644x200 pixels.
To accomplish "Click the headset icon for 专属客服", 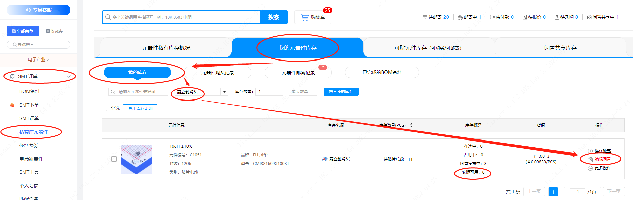I will click(29, 10).
